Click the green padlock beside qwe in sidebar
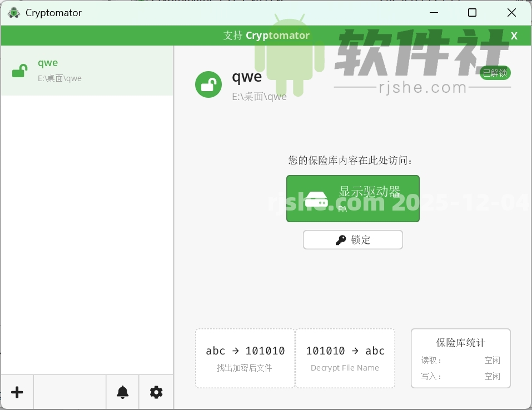Viewport: 532px width, 410px height. pyautogui.click(x=20, y=70)
